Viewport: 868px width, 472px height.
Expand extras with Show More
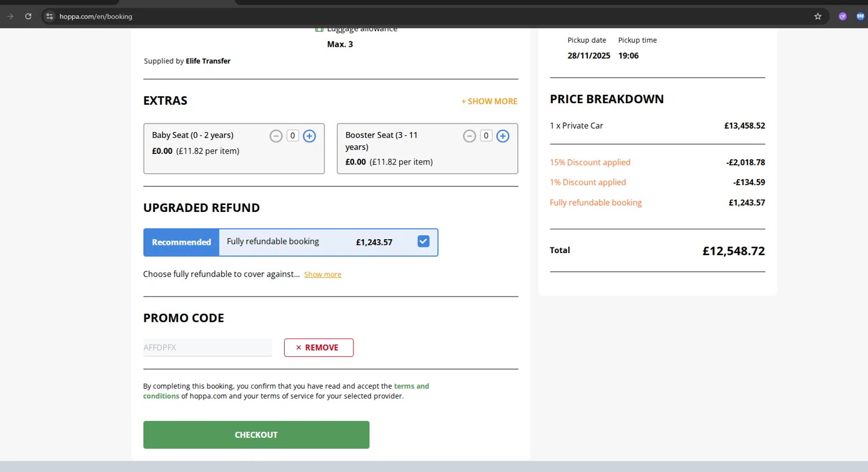tap(489, 101)
